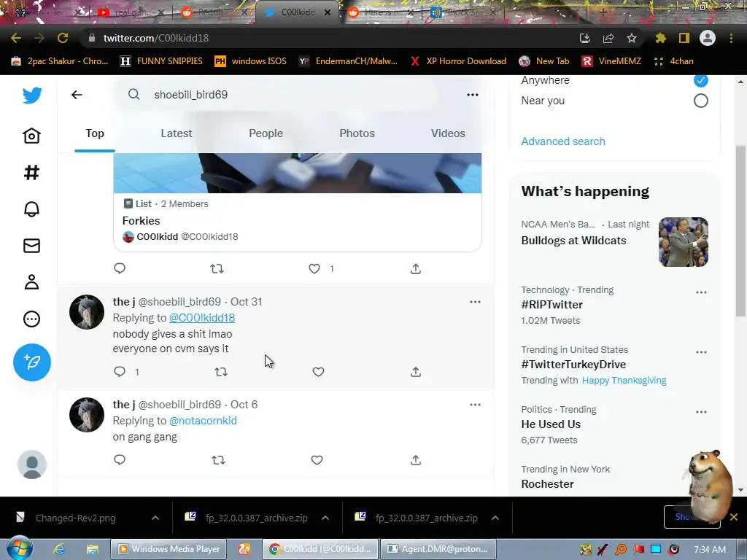Switch to the Top search tab

click(x=95, y=133)
